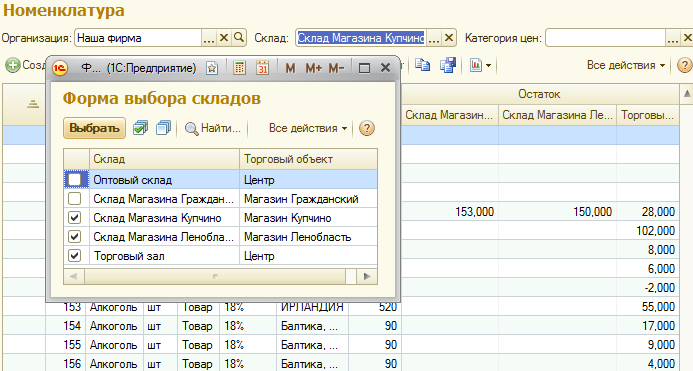
Task: Check all warehouses with the checkmark icon
Action: coord(140,128)
